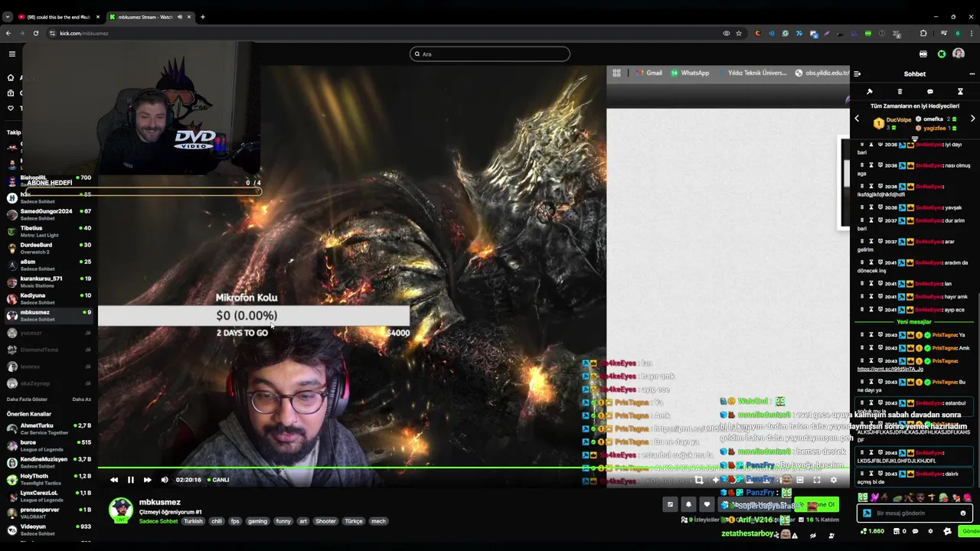This screenshot has width=980, height=551.
Task: Click the player clip-crop icon
Action: [699, 480]
